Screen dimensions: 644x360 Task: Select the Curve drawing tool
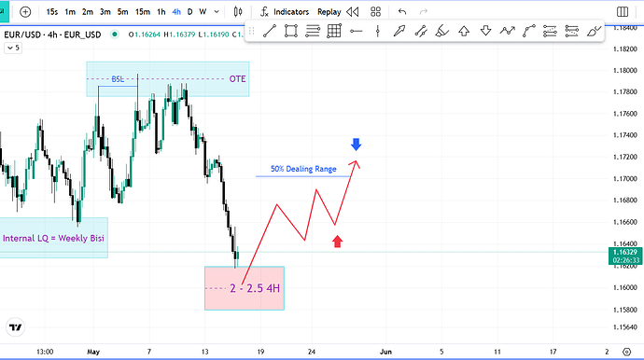click(x=529, y=31)
